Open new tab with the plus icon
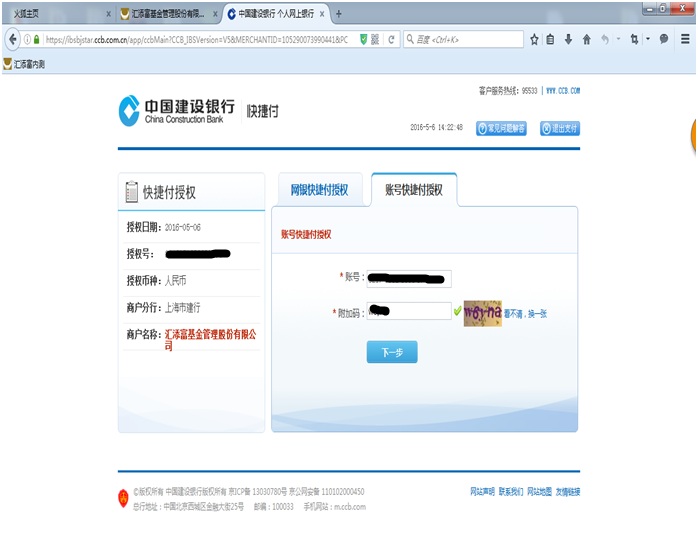 coord(339,14)
